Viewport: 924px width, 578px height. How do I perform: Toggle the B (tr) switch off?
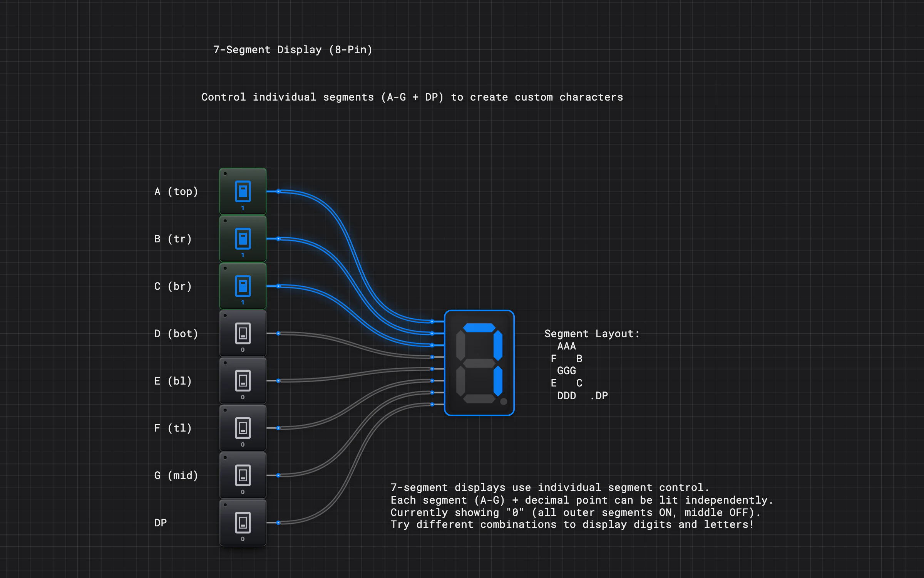click(x=243, y=239)
